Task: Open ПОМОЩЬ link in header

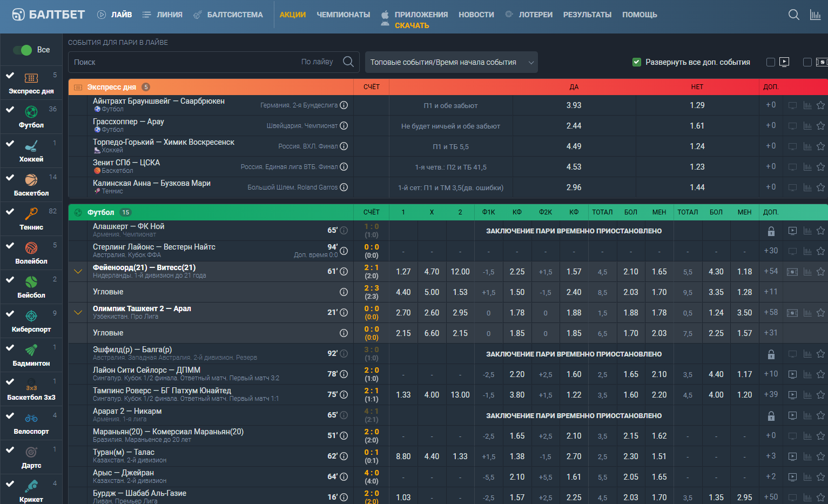Action: click(x=639, y=15)
